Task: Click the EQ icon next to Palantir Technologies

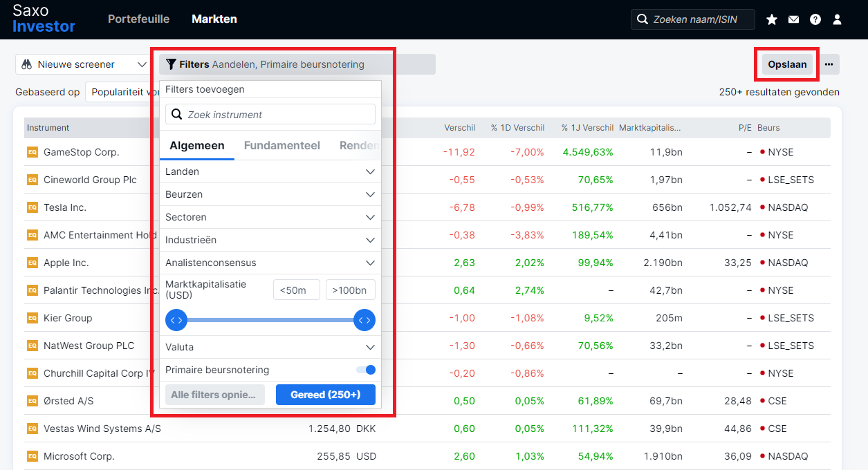Action: coord(32,290)
